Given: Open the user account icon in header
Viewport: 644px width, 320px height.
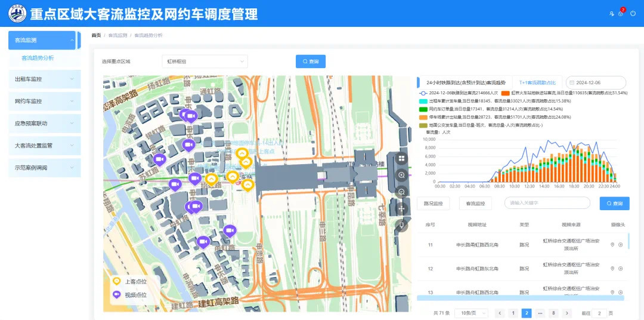Looking at the screenshot, I should point(612,14).
